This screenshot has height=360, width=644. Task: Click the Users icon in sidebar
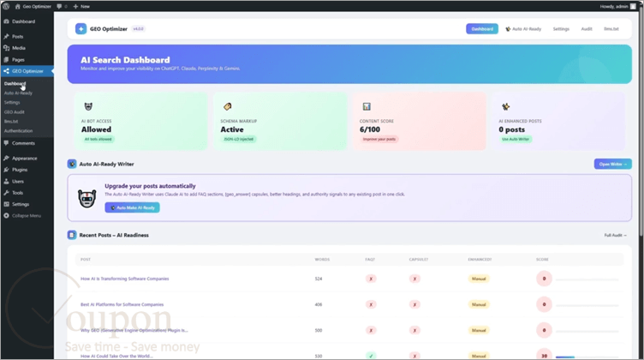tap(6, 181)
